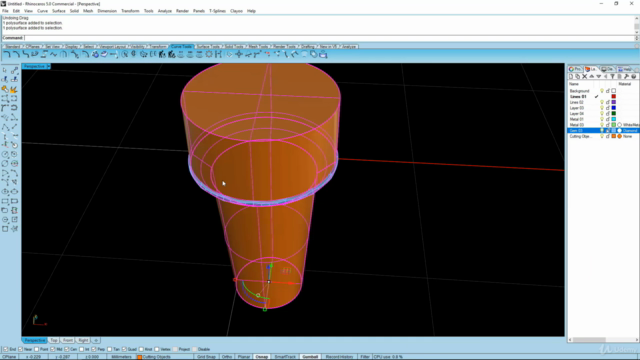
Task: Enable the Int osnap checkbox
Action: tap(82, 349)
